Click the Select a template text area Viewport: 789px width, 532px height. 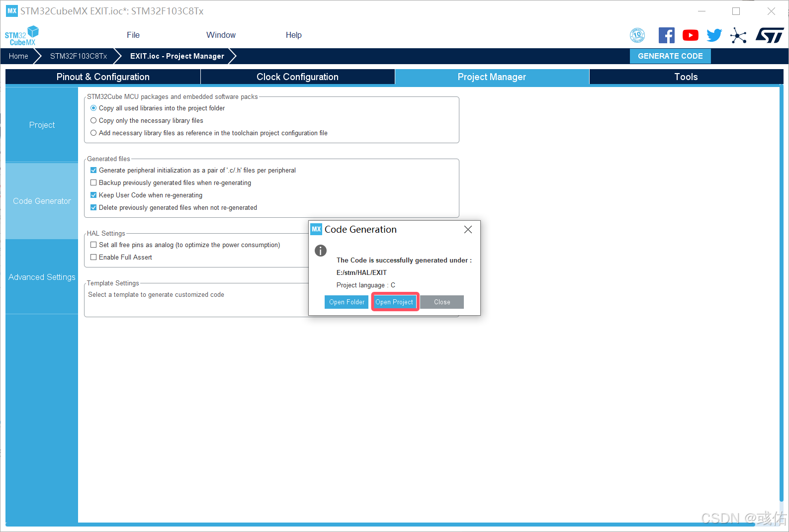point(156,294)
